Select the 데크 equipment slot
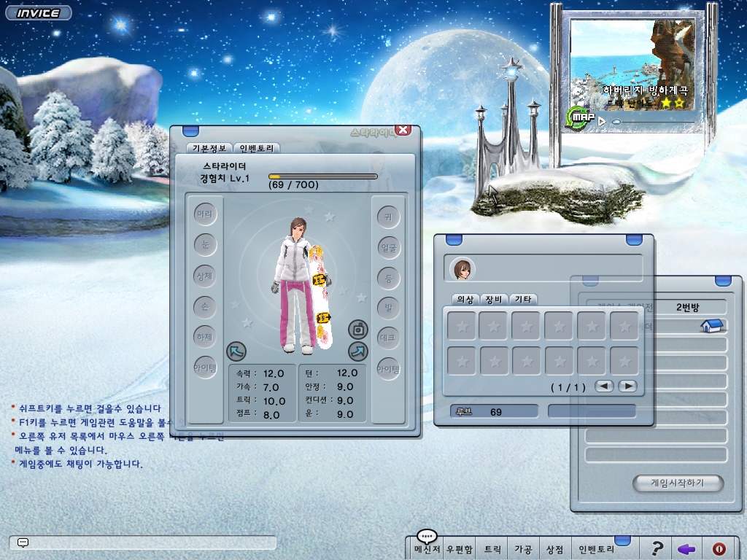747x560 pixels. [x=388, y=338]
